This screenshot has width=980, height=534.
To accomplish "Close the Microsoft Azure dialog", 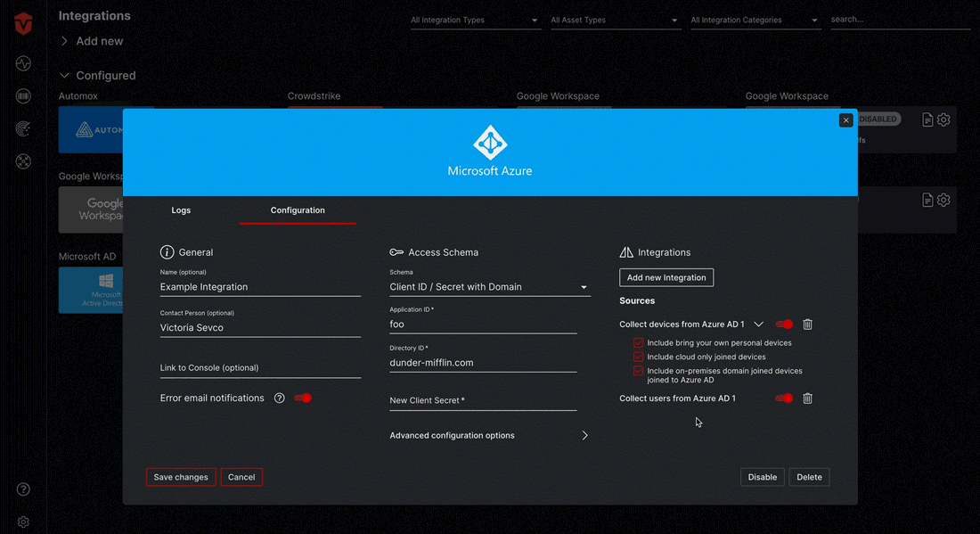I will [845, 120].
